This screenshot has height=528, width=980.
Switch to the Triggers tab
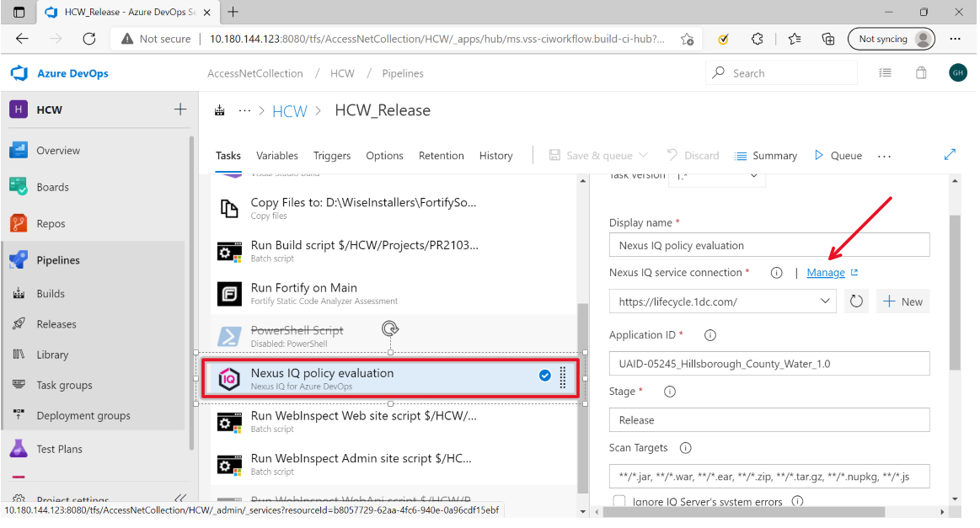point(332,156)
